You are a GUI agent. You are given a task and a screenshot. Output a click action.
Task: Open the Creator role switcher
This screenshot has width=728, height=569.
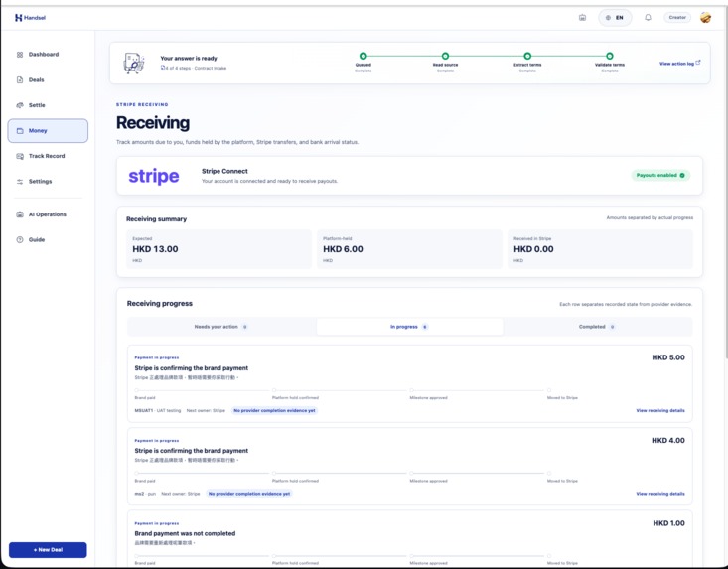coord(677,18)
